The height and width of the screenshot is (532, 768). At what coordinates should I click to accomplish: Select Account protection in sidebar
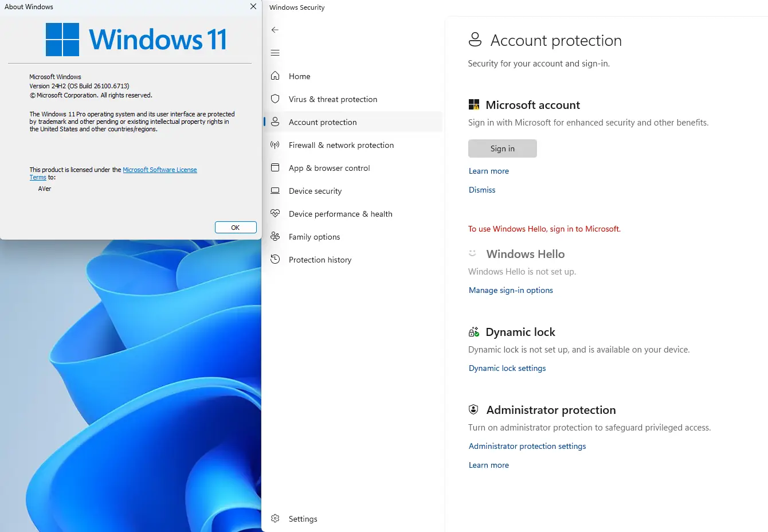[352, 122]
